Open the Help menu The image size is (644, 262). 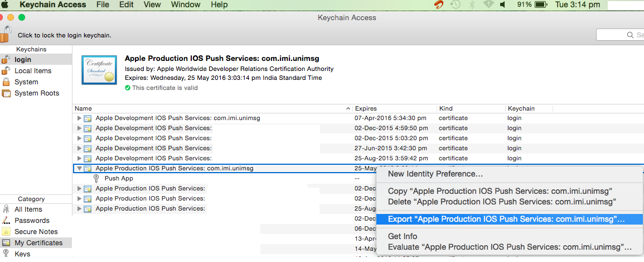coord(219,5)
